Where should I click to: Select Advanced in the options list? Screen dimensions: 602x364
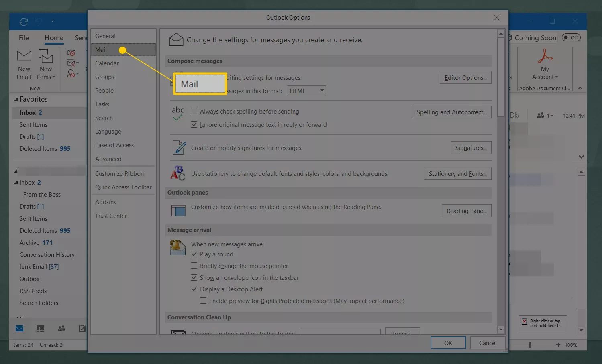tap(123, 159)
